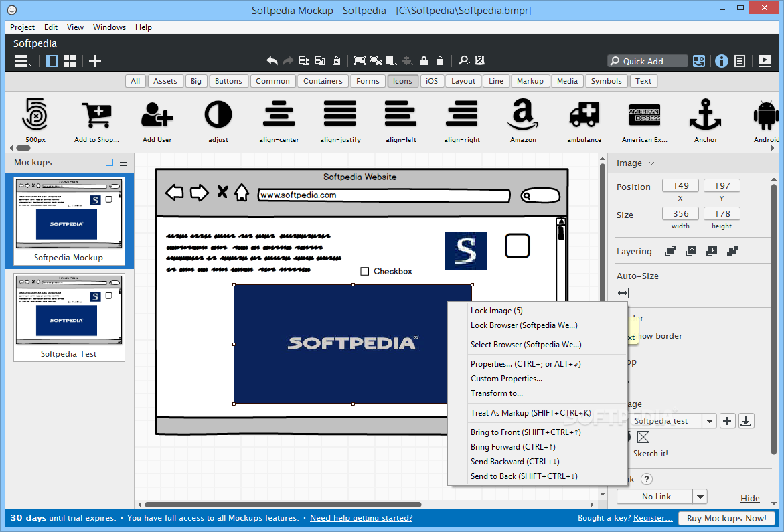Toggle the Inspector info icon
Viewport: 784px width, 532px height.
tap(722, 61)
